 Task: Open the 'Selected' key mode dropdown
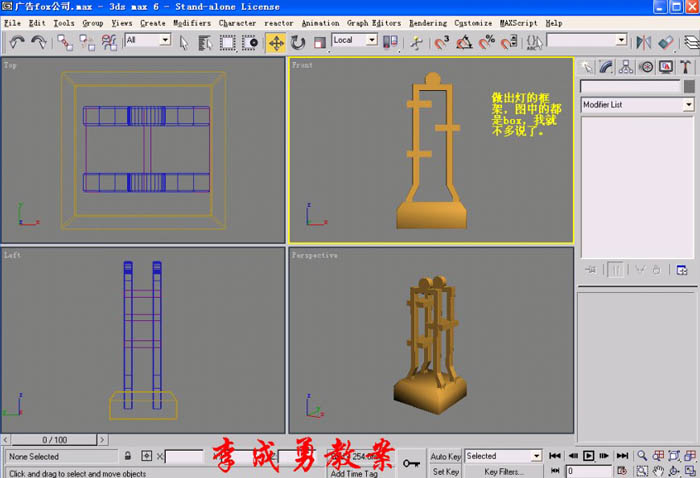tap(536, 456)
